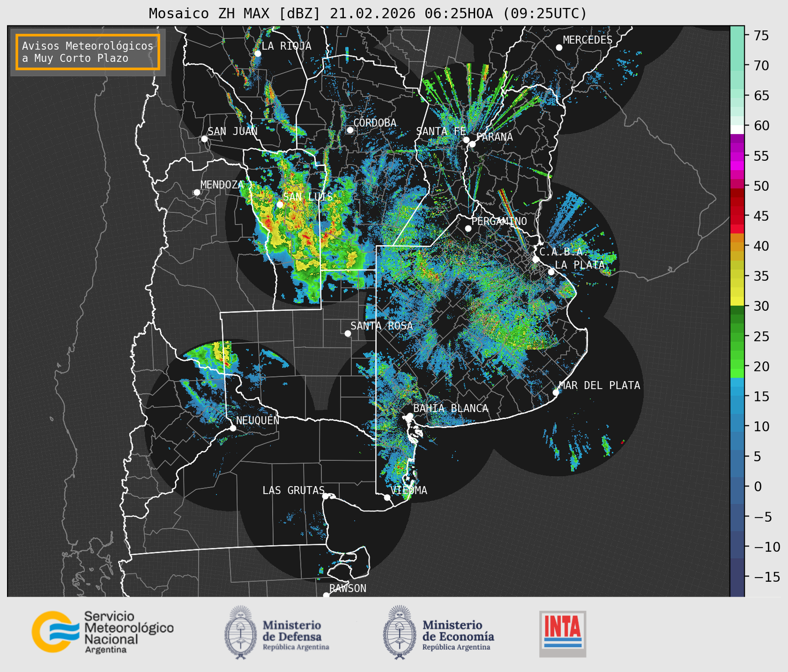Click the 45 dBZ red color band
The height and width of the screenshot is (672, 788).
click(x=737, y=216)
